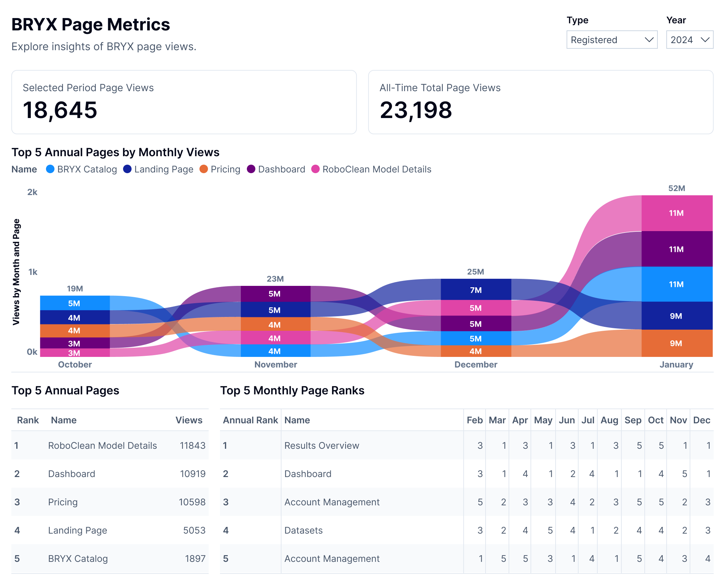Select the December axis label

pyautogui.click(x=476, y=365)
